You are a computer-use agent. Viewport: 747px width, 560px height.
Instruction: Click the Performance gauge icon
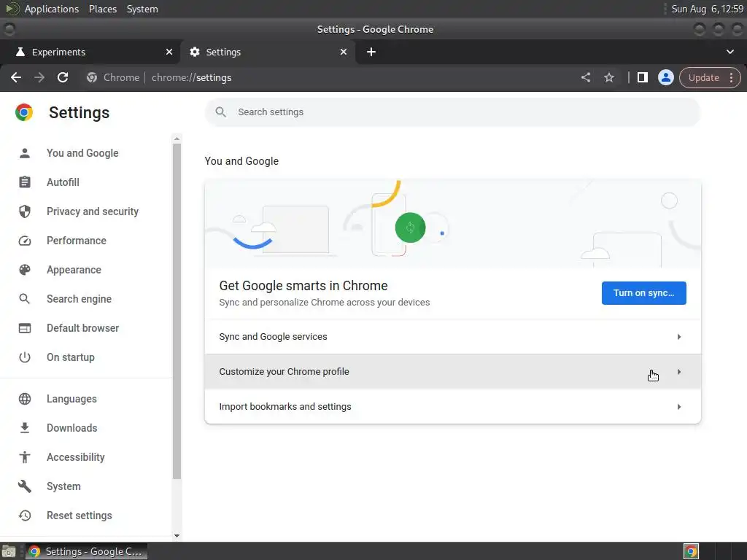(25, 241)
